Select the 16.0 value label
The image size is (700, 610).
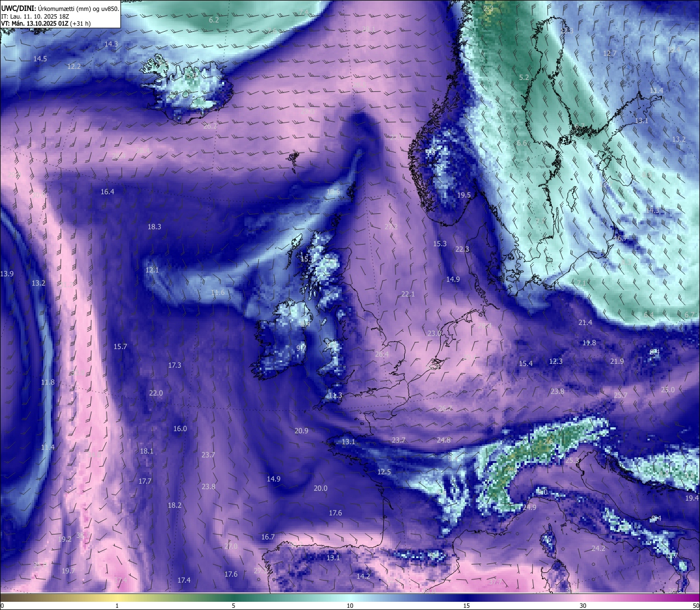(x=180, y=429)
